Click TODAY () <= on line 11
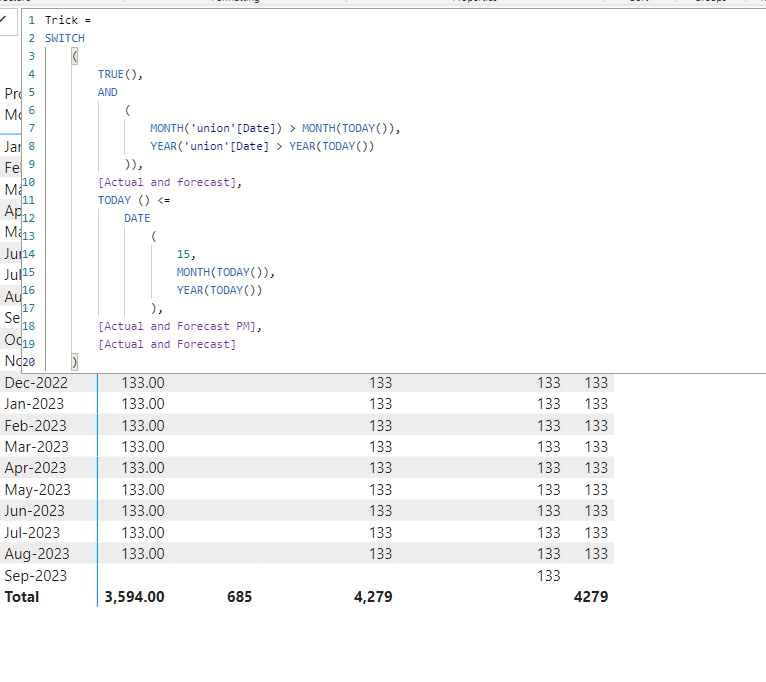Image resolution: width=766 pixels, height=682 pixels. [134, 200]
